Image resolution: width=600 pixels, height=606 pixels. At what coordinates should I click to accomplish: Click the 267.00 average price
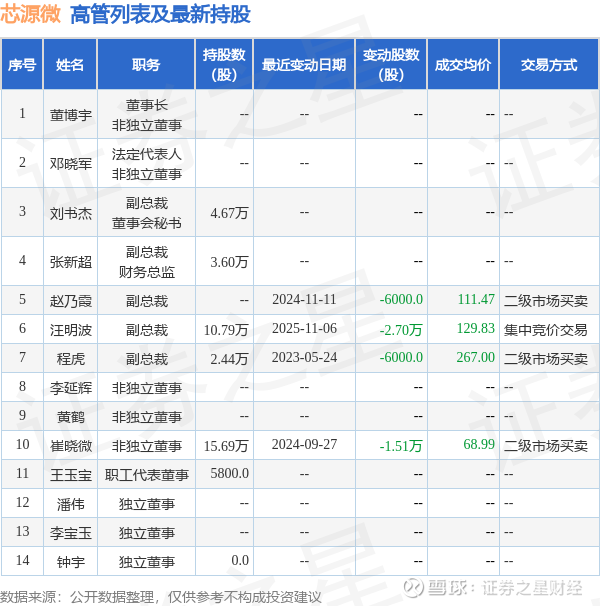pos(476,357)
